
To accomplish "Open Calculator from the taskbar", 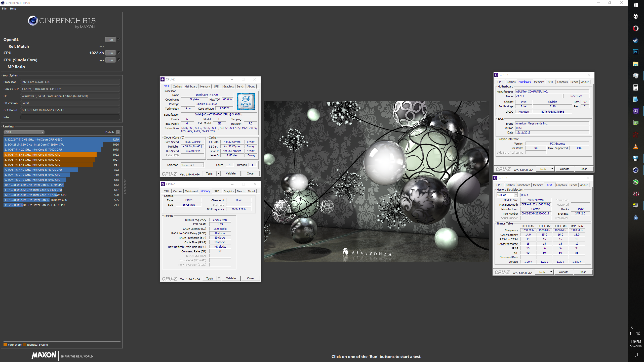I will coord(636,87).
